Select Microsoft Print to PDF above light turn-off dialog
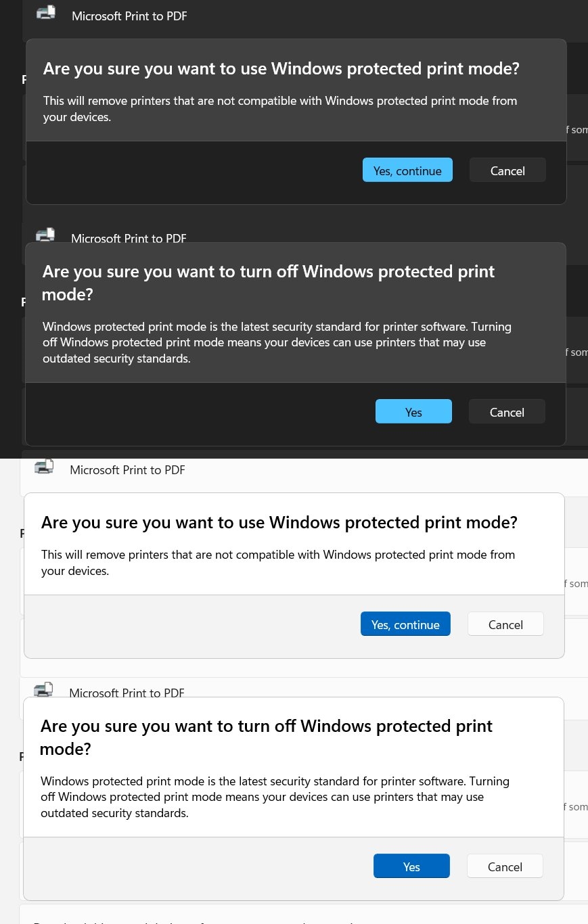The width and height of the screenshot is (588, 924). pos(127,693)
